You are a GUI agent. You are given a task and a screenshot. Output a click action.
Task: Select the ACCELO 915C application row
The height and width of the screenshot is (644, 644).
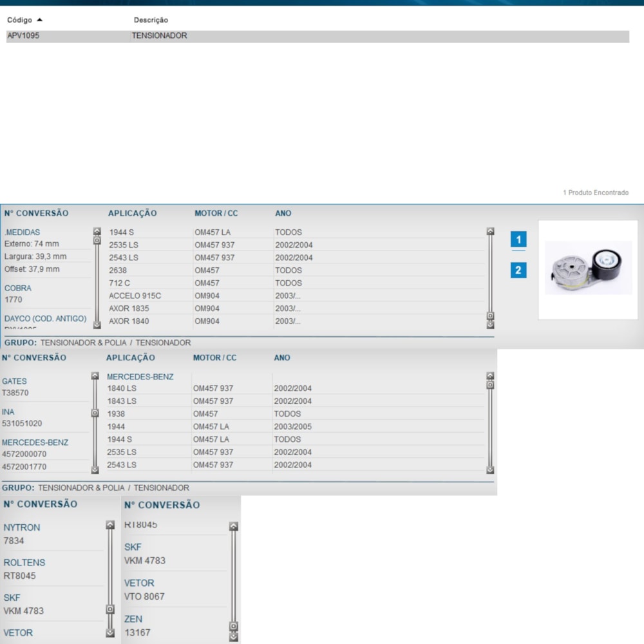(296, 296)
